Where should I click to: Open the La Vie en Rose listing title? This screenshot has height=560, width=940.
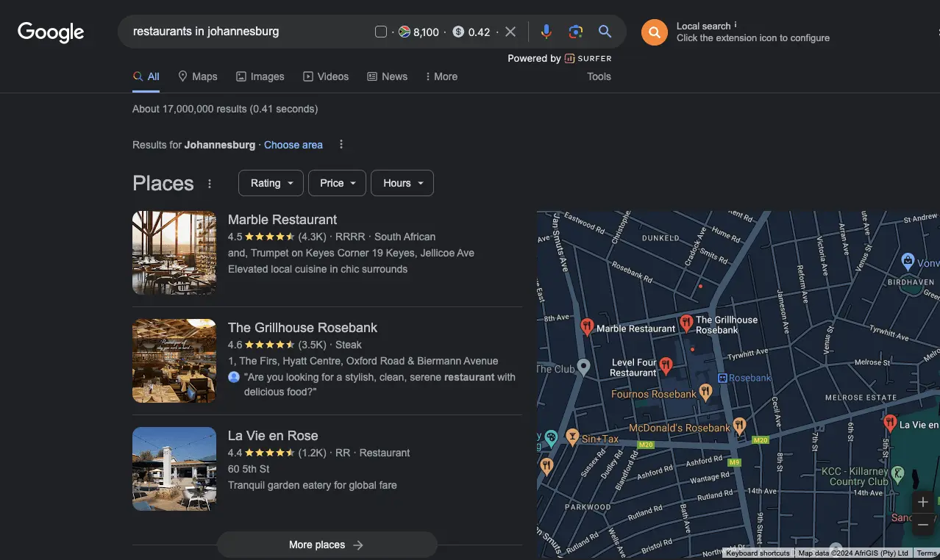click(273, 436)
